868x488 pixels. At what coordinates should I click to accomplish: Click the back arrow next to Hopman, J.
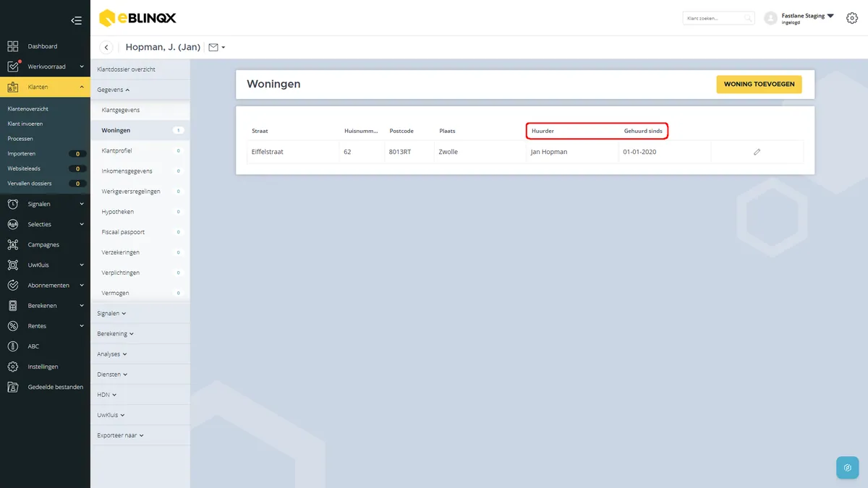(107, 48)
